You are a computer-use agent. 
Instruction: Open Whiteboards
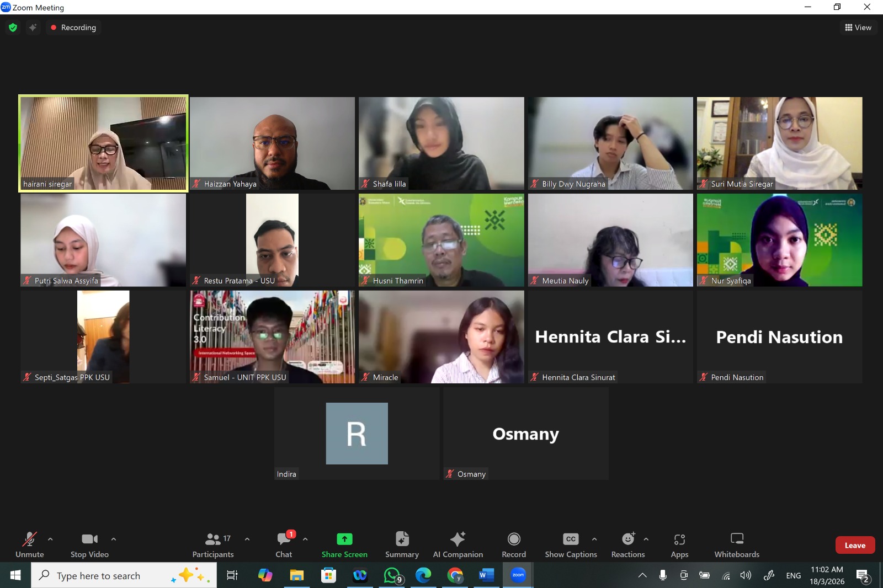[x=737, y=544]
